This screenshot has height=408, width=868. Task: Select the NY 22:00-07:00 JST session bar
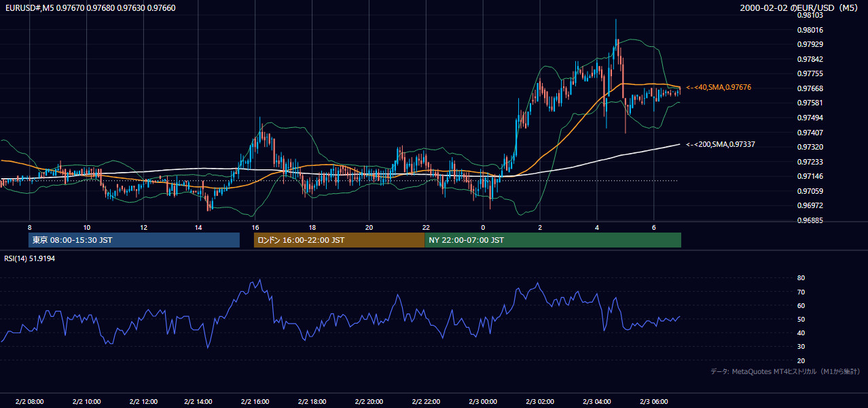553,240
